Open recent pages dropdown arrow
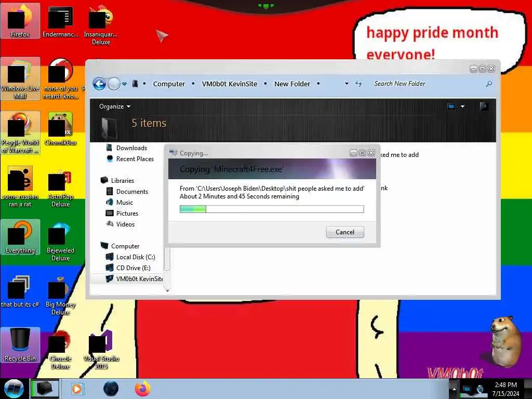 [x=125, y=84]
